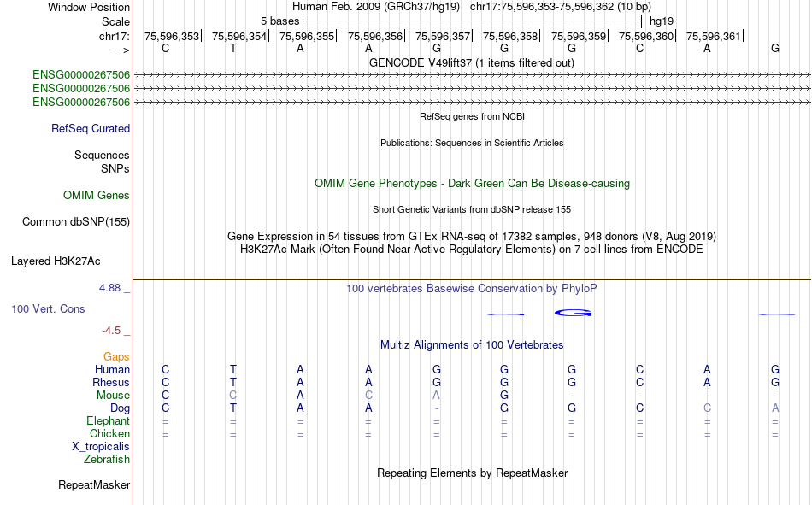
Task: Open the RefSeq Curated track label
Action: [91, 128]
